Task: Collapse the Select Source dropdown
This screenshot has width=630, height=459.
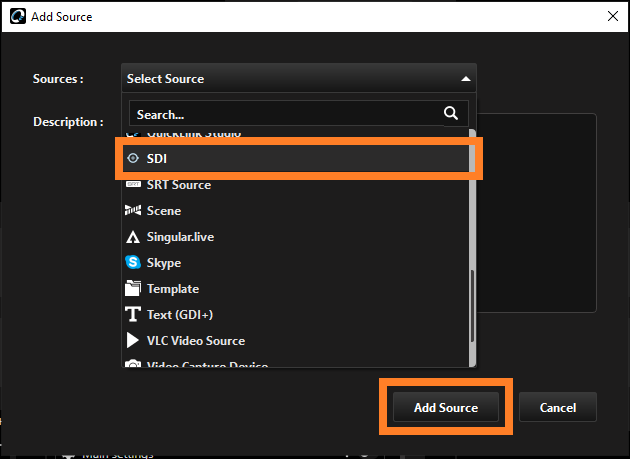Action: (465, 79)
